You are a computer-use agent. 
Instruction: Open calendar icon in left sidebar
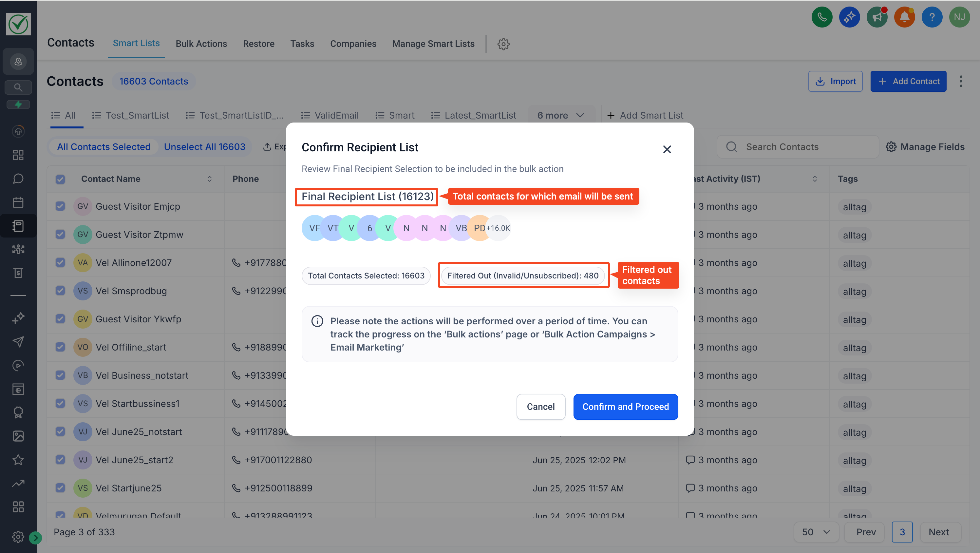18,202
